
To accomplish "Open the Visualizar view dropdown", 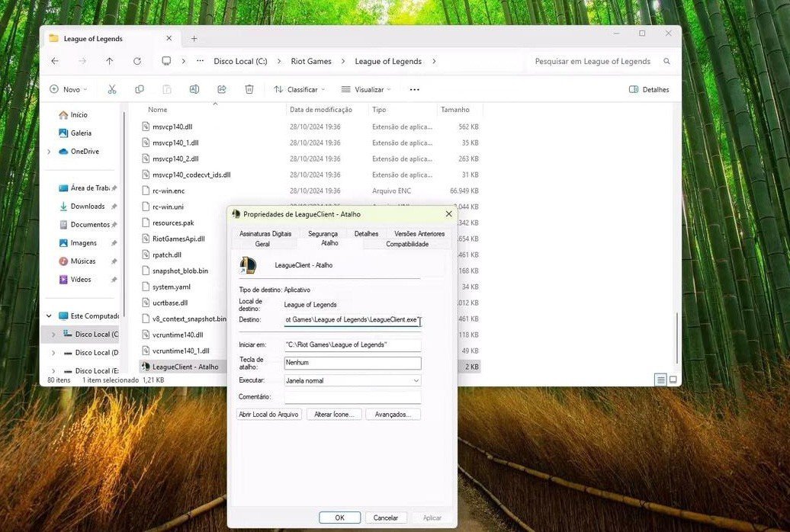I will click(x=366, y=89).
